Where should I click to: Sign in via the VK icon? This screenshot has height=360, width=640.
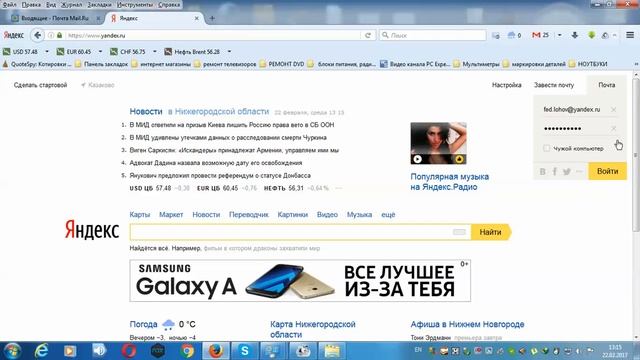coord(542,171)
